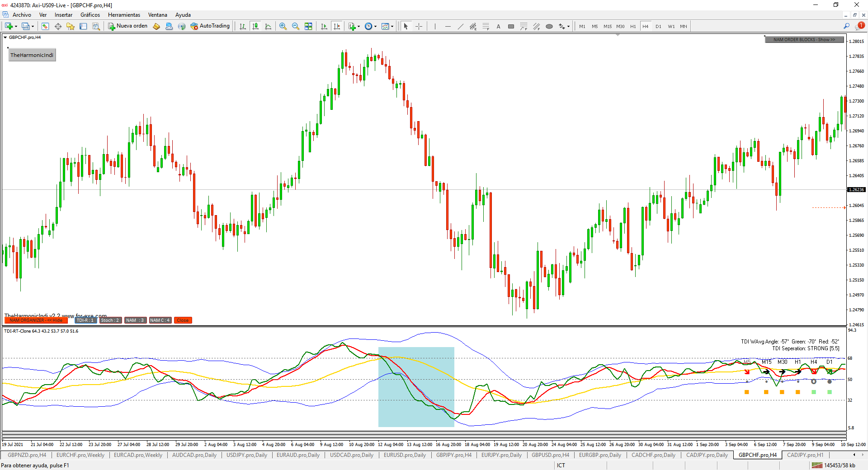Switch the chart to candlestick mode
Screen dimensions: 868x470
pyautogui.click(x=255, y=26)
